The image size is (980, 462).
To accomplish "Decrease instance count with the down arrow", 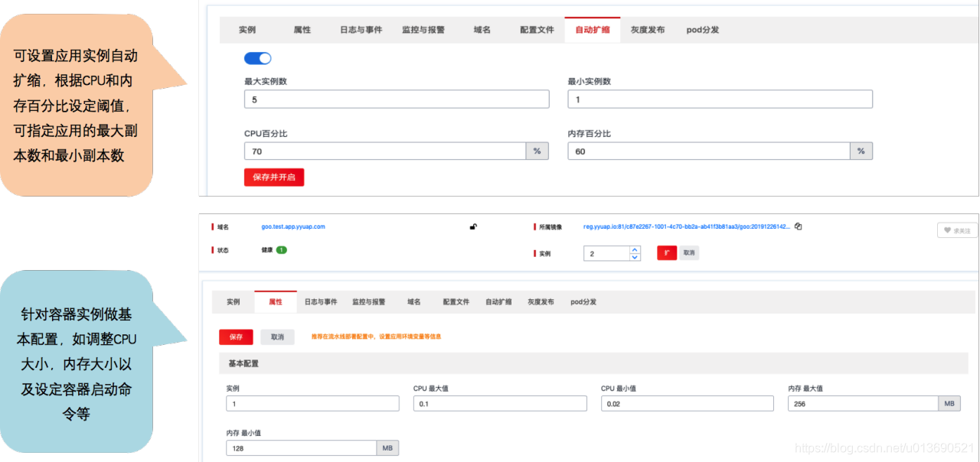I will point(634,257).
